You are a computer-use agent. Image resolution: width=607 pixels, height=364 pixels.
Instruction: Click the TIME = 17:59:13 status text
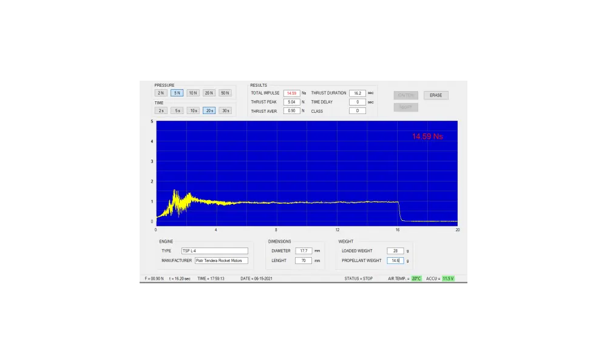pyautogui.click(x=211, y=278)
